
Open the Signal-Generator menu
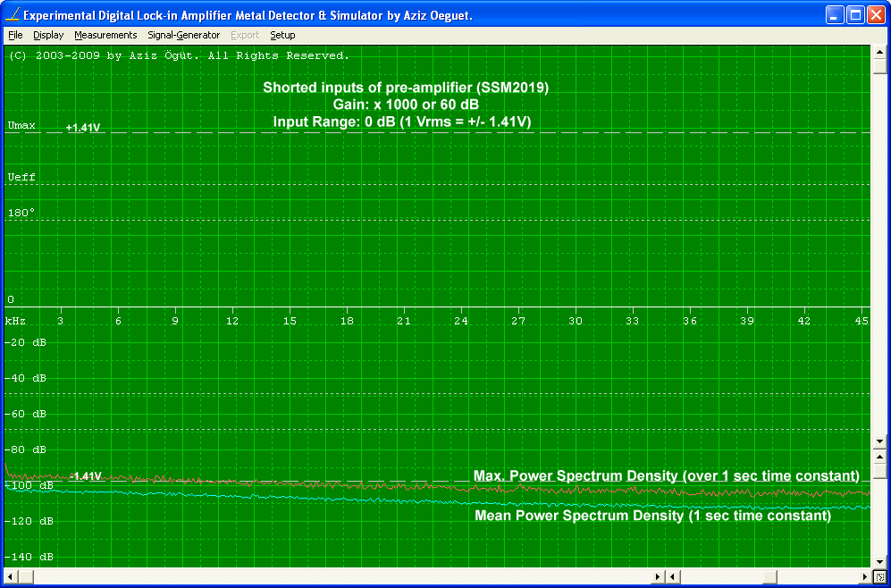pos(183,35)
